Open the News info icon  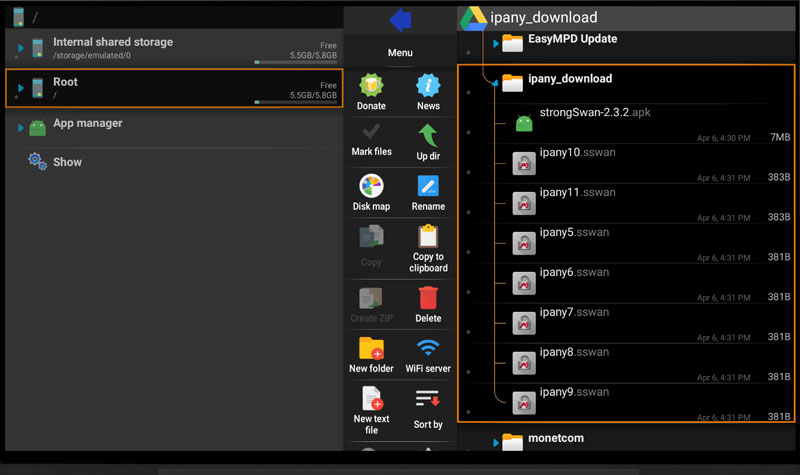coord(428,86)
